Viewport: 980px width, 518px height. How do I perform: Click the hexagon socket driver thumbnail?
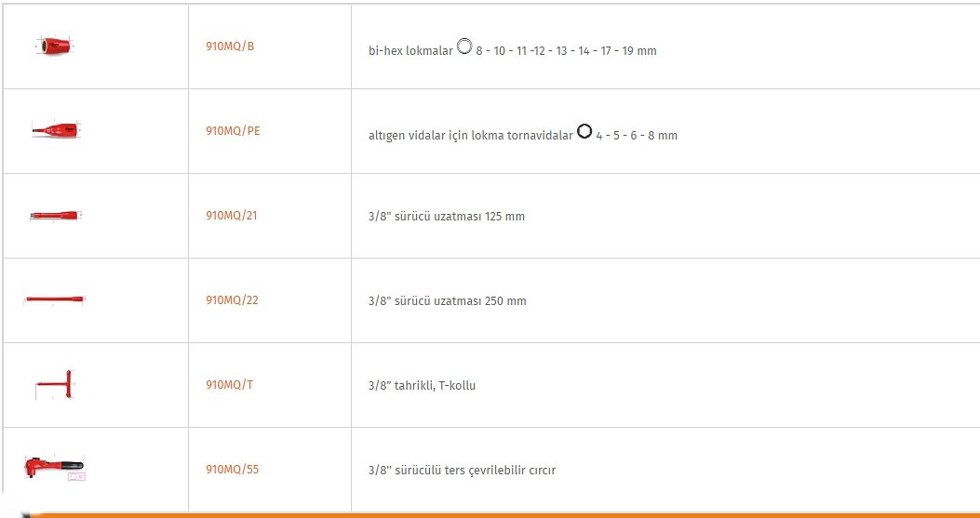click(x=57, y=130)
